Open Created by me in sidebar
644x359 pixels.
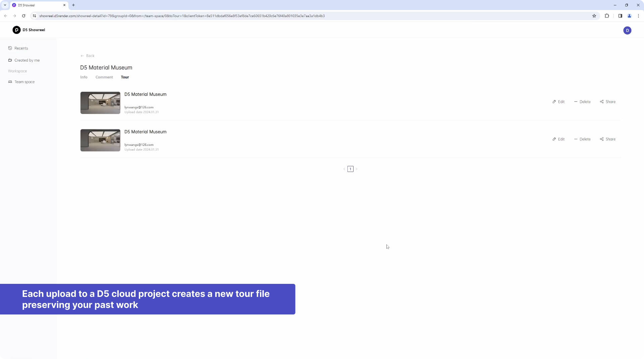click(x=24, y=60)
